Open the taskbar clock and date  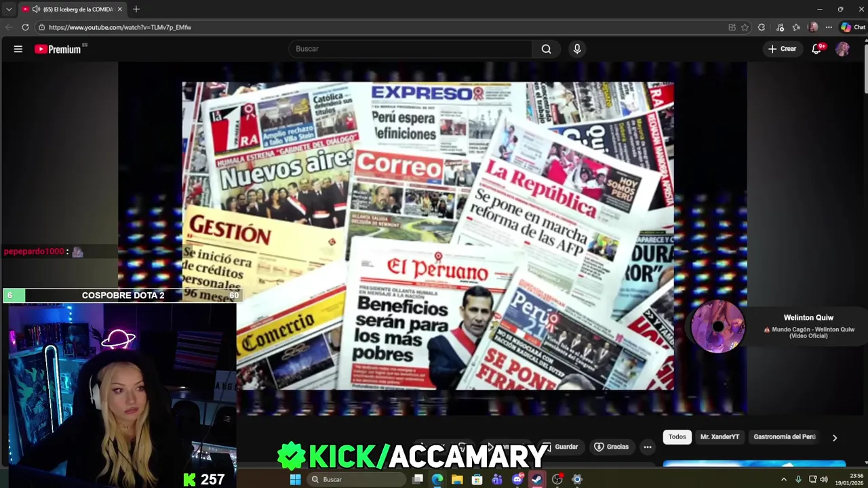click(850, 479)
